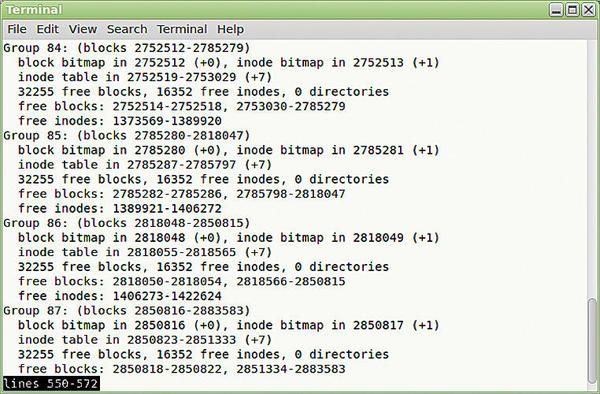Viewport: 600px width, 394px height.
Task: Click 'inode table in 2752519-2753029 (+7)' line
Action: pyautogui.click(x=145, y=77)
